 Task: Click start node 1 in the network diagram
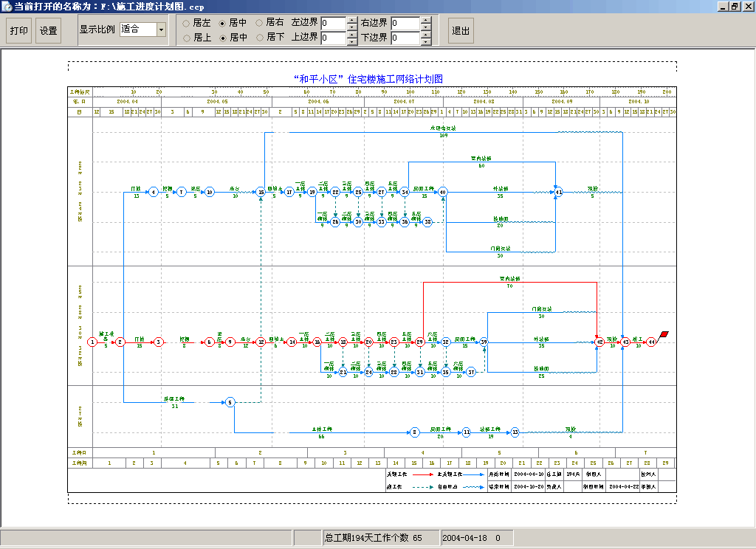pyautogui.click(x=92, y=342)
